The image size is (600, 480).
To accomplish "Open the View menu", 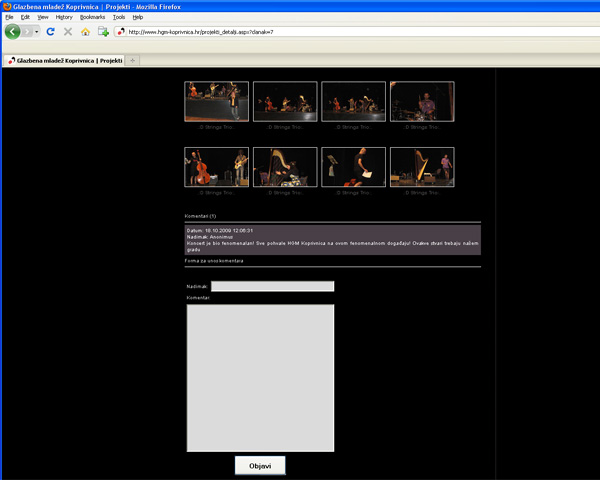I will pos(43,17).
